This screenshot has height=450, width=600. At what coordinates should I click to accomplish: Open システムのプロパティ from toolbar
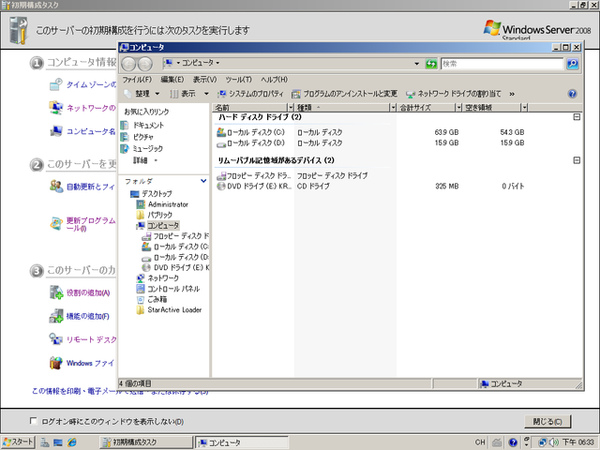click(250, 94)
